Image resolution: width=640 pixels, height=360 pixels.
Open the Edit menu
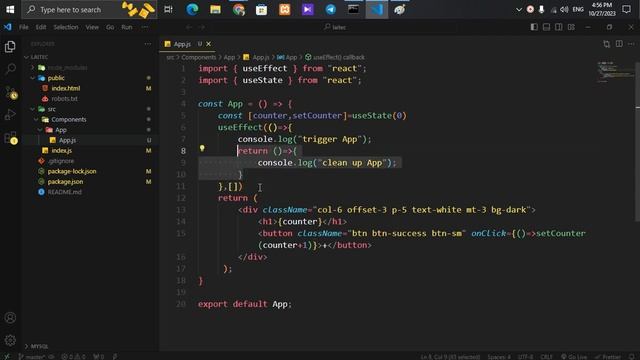point(41,27)
